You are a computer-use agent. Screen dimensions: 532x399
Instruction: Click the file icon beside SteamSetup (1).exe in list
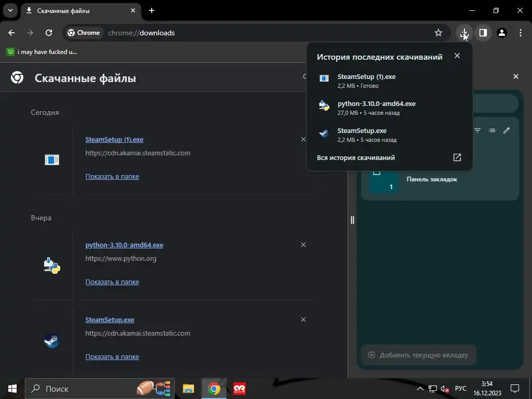click(x=52, y=160)
